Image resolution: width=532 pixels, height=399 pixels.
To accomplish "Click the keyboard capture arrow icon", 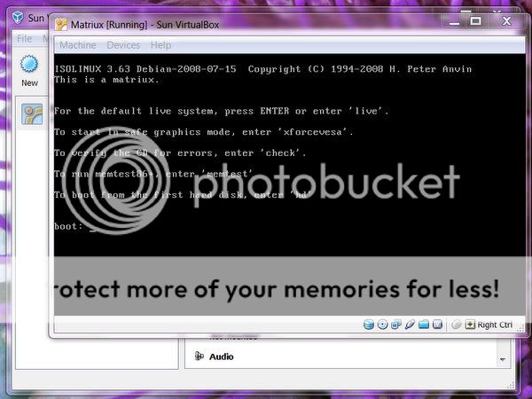I will [x=470, y=325].
